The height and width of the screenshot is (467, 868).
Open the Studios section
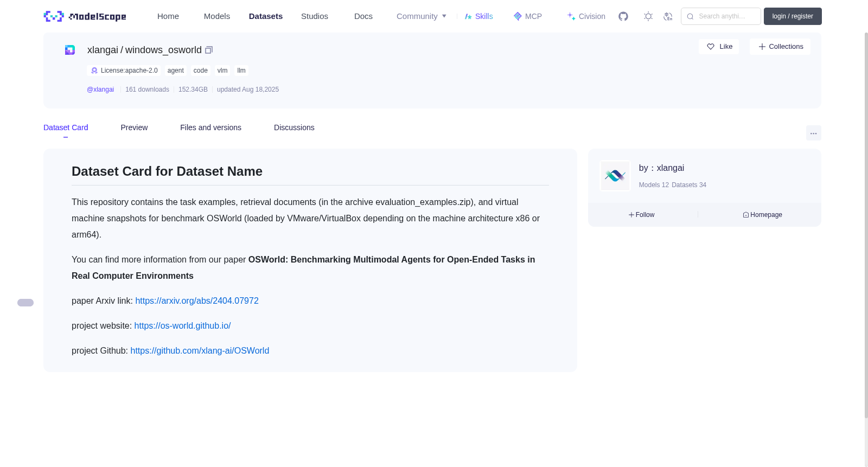tap(315, 16)
